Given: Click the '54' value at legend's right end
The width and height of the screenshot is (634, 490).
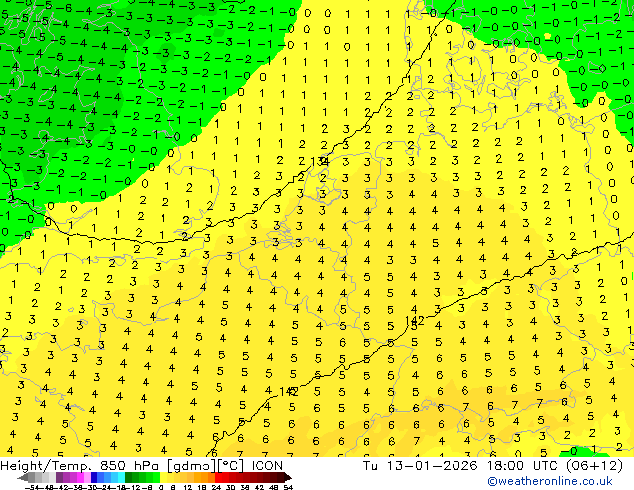Looking at the screenshot, I should tap(288, 487).
